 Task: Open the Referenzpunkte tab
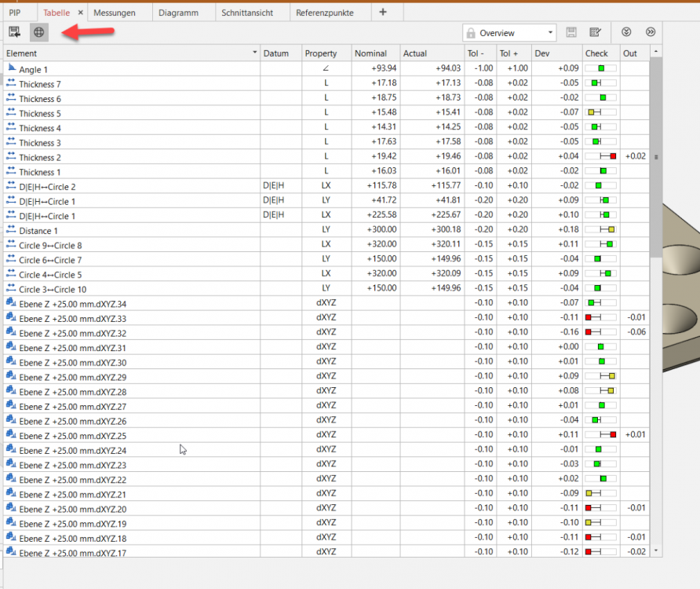point(326,13)
